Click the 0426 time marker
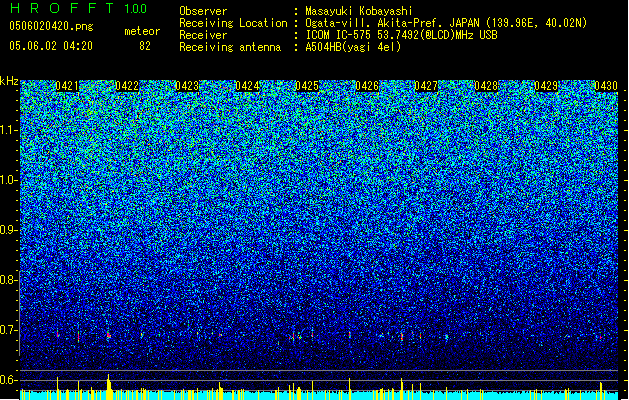The height and width of the screenshot is (400, 629). coord(367,86)
